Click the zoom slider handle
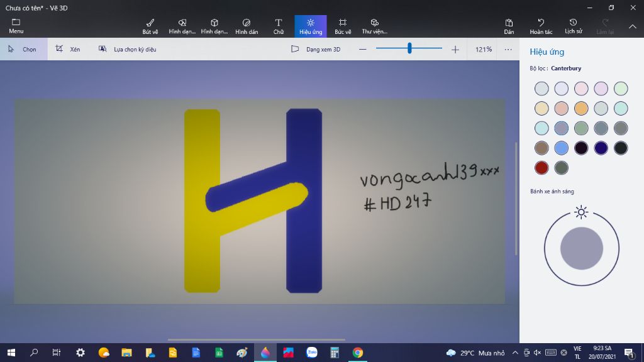The width and height of the screenshot is (644, 362). 409,48
